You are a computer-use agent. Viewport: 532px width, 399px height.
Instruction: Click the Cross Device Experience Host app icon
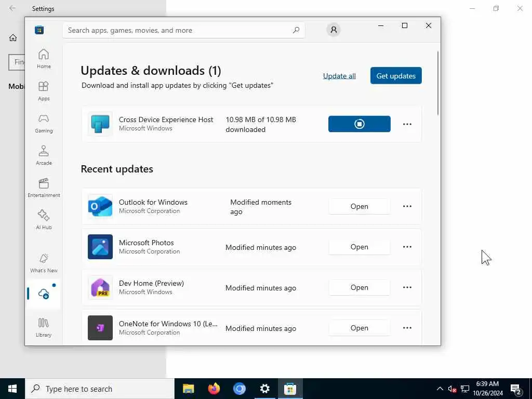pos(100,124)
